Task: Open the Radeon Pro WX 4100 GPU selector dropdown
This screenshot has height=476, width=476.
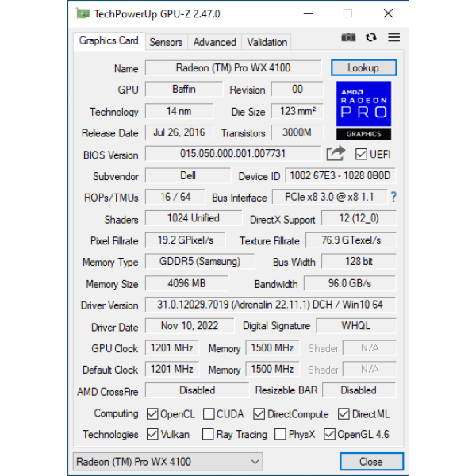Action: [x=168, y=462]
